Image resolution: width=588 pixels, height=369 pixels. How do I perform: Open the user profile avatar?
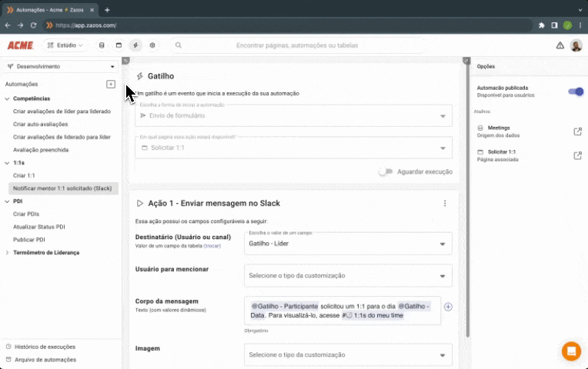[576, 45]
